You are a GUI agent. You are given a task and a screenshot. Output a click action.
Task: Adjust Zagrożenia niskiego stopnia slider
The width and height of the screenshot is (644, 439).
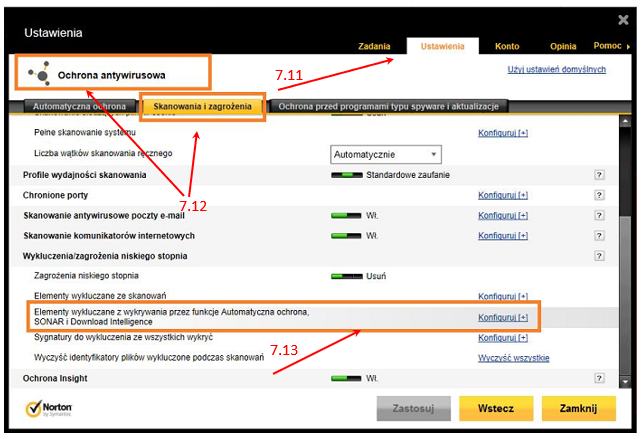pos(347,276)
